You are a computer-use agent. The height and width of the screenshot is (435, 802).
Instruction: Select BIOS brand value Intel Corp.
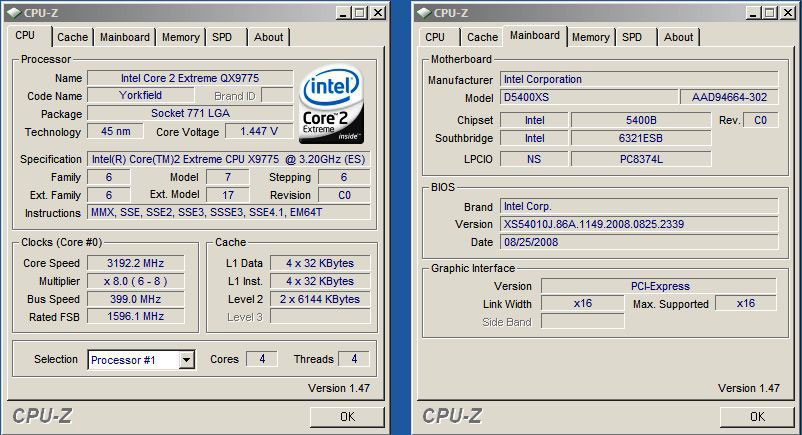point(639,206)
